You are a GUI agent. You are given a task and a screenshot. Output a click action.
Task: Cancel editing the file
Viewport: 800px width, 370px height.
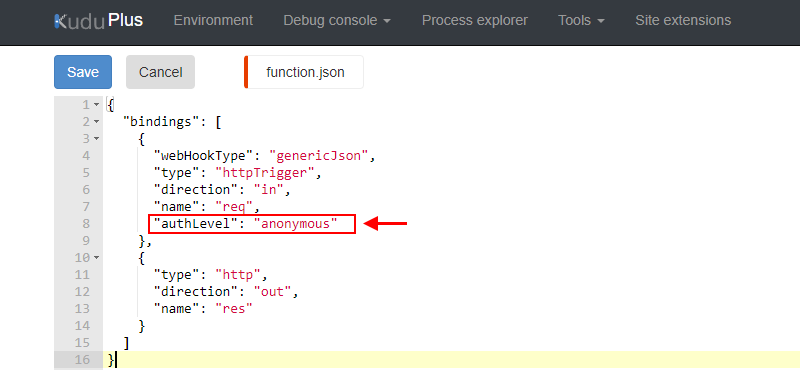(160, 72)
